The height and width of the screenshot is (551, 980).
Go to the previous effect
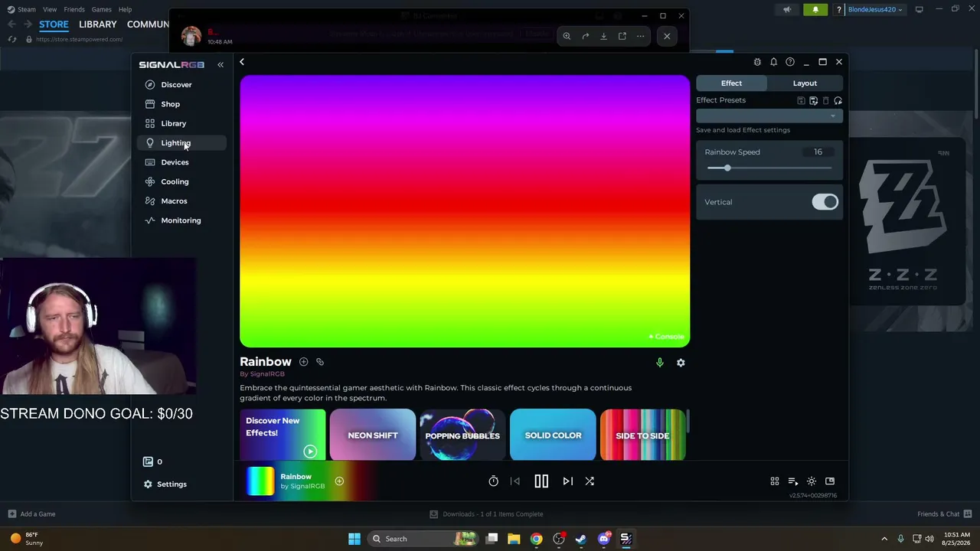pos(515,481)
